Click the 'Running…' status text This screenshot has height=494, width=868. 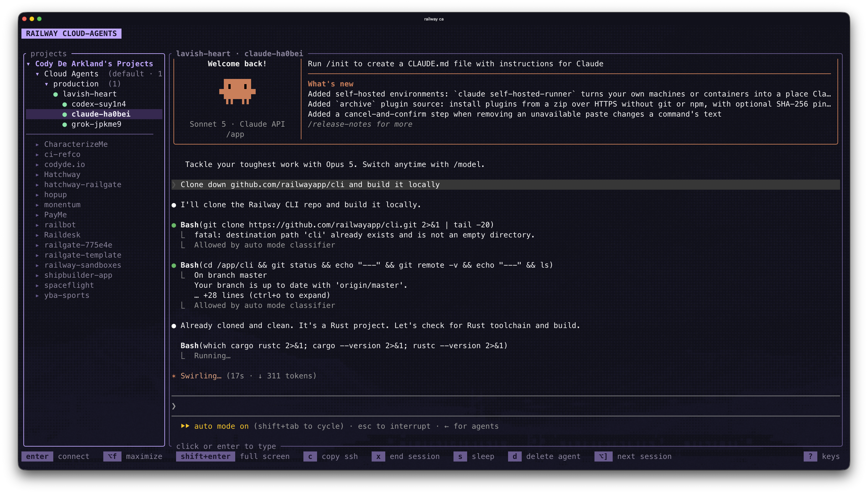click(212, 356)
